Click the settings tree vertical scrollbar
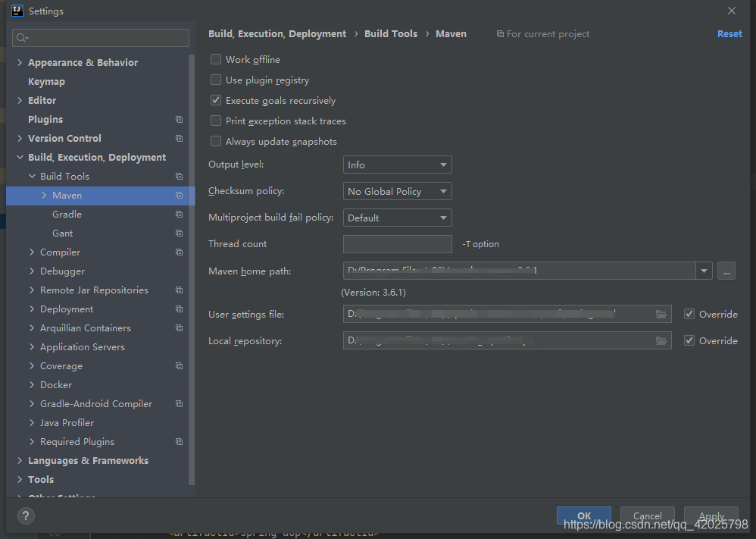 click(192, 269)
